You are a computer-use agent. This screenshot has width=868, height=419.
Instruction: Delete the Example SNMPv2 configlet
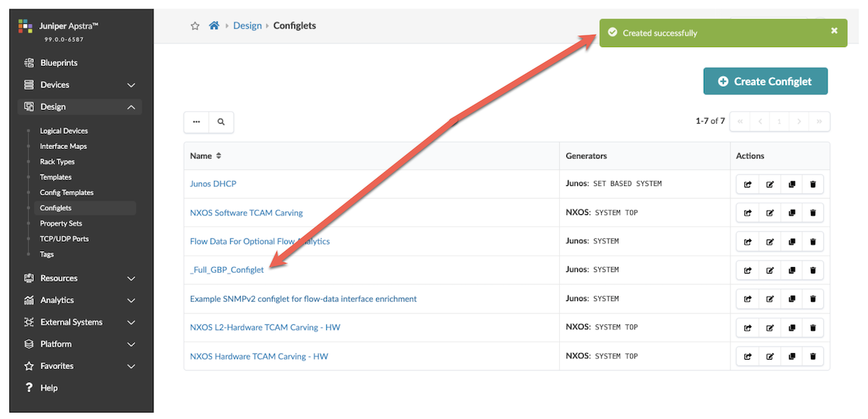813,299
